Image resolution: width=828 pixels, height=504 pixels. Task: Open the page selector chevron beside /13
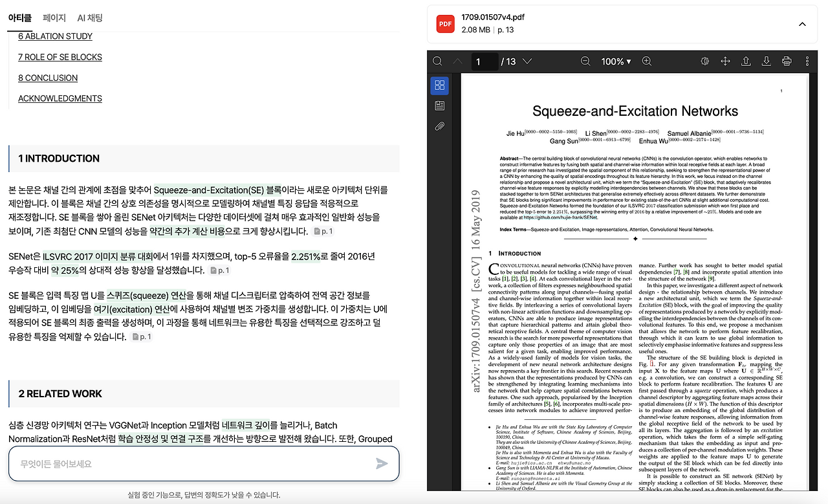pos(528,61)
